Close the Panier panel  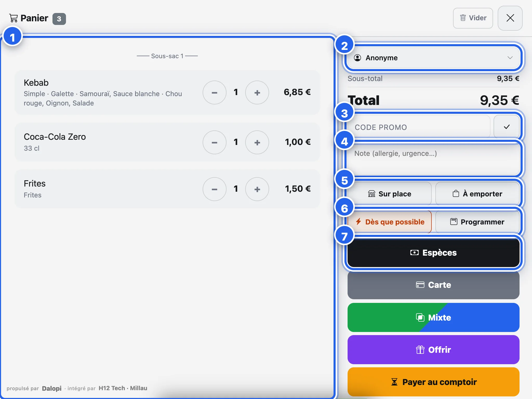click(x=510, y=18)
